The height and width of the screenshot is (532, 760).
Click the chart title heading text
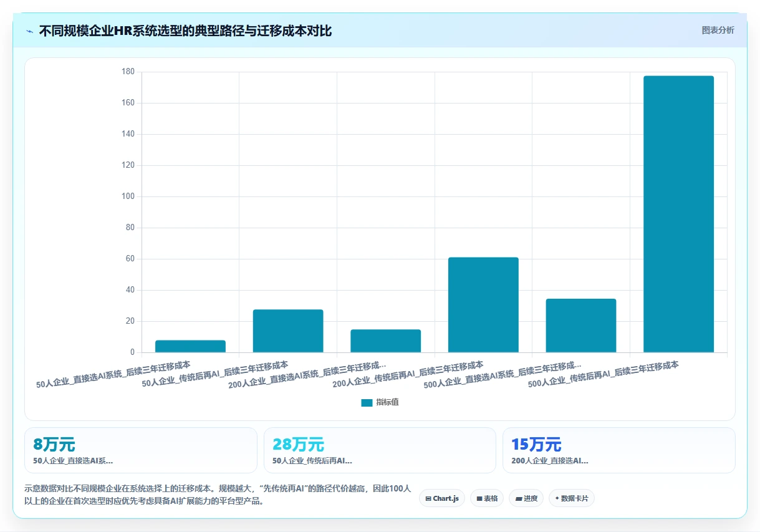185,31
